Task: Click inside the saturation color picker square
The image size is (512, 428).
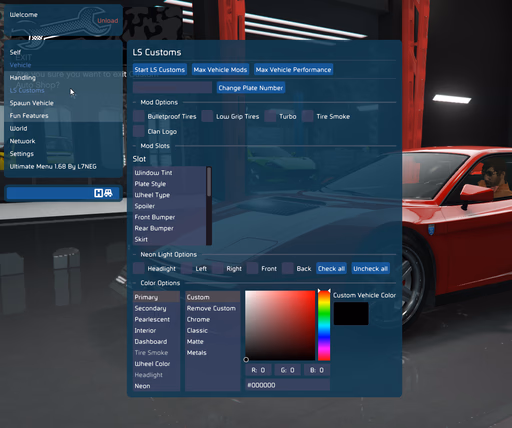Action: point(280,325)
